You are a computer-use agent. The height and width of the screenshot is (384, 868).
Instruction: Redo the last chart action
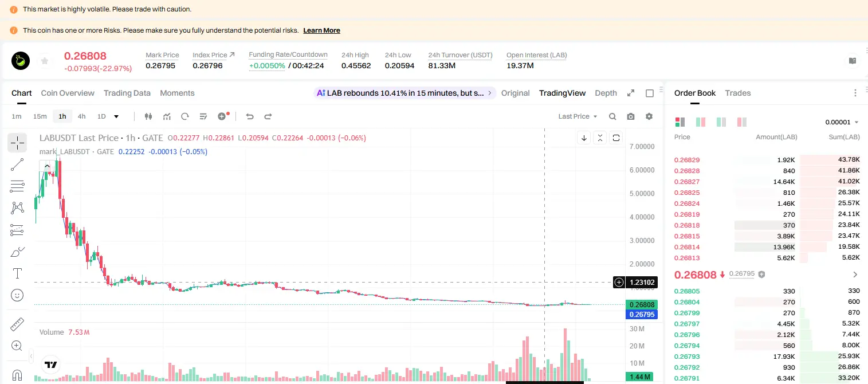coord(268,116)
